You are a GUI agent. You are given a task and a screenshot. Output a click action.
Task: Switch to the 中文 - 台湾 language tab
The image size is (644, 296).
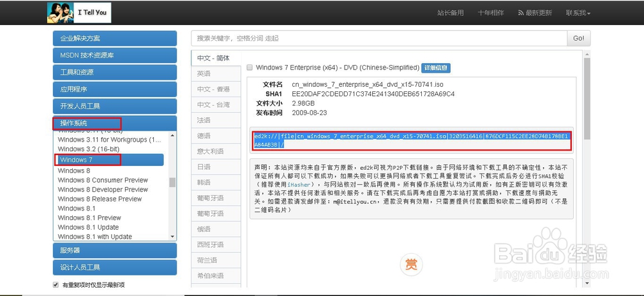[216, 105]
